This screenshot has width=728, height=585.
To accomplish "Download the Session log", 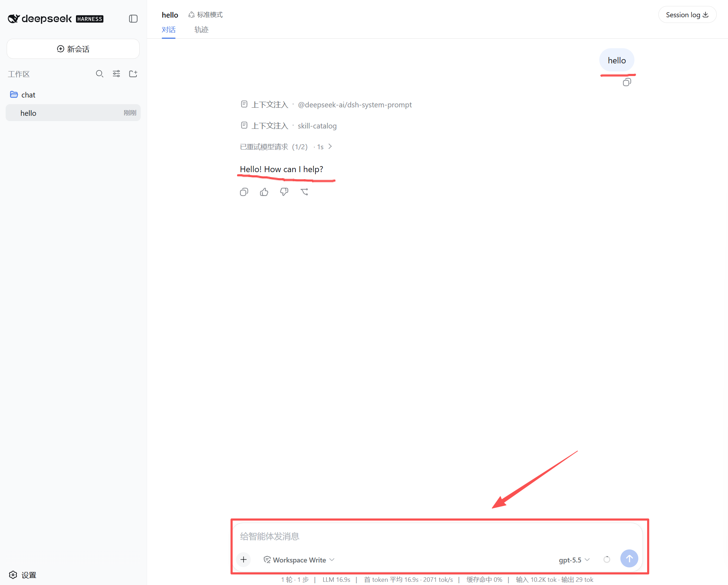I will (x=687, y=15).
